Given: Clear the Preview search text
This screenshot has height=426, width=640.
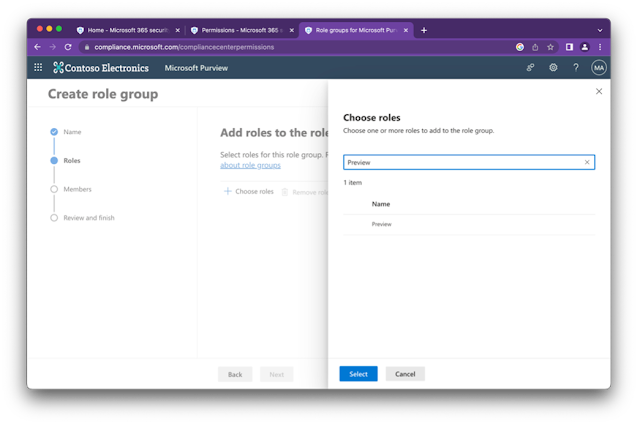Looking at the screenshot, I should click(587, 162).
